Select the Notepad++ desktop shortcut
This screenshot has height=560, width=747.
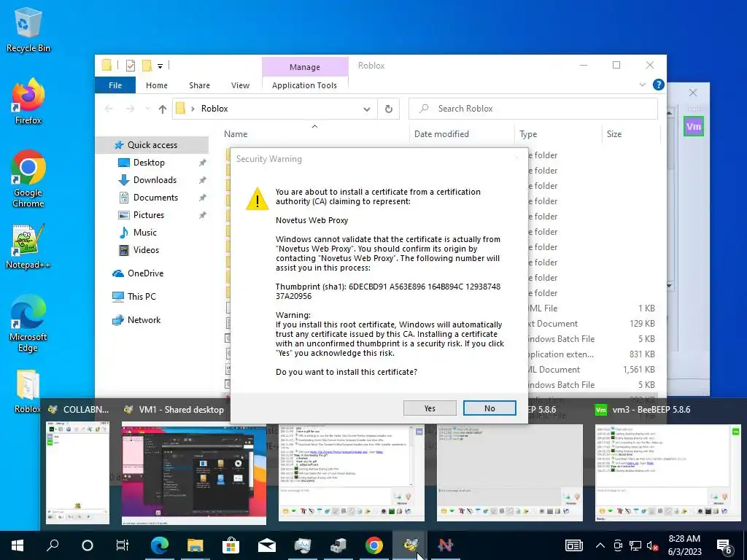coord(28,246)
